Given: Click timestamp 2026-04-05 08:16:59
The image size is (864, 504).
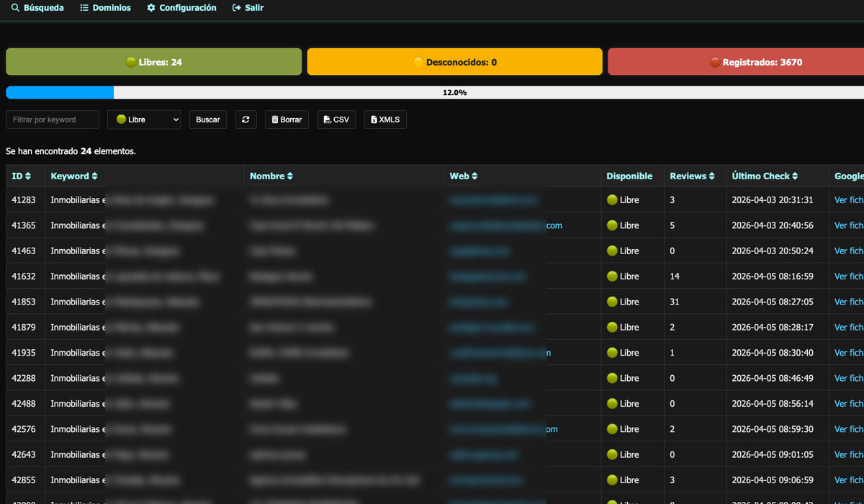Looking at the screenshot, I should point(773,276).
